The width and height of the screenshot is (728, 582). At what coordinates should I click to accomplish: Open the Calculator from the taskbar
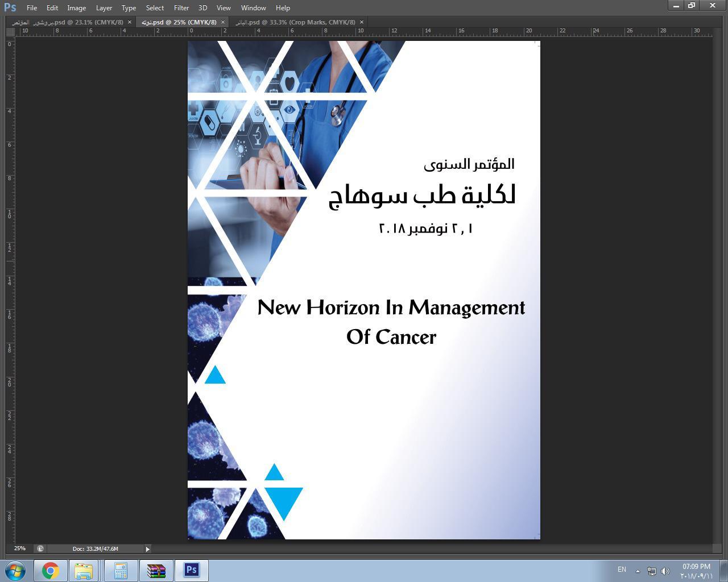tap(120, 570)
